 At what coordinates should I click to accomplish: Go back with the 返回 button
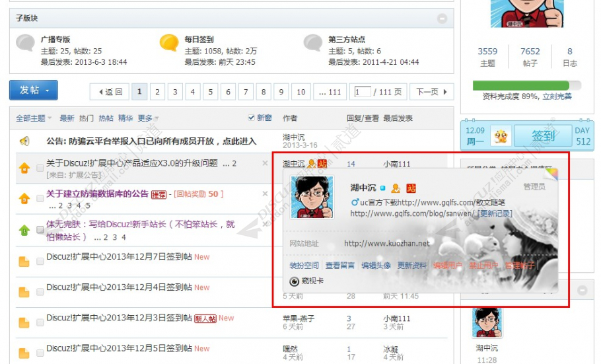(109, 92)
